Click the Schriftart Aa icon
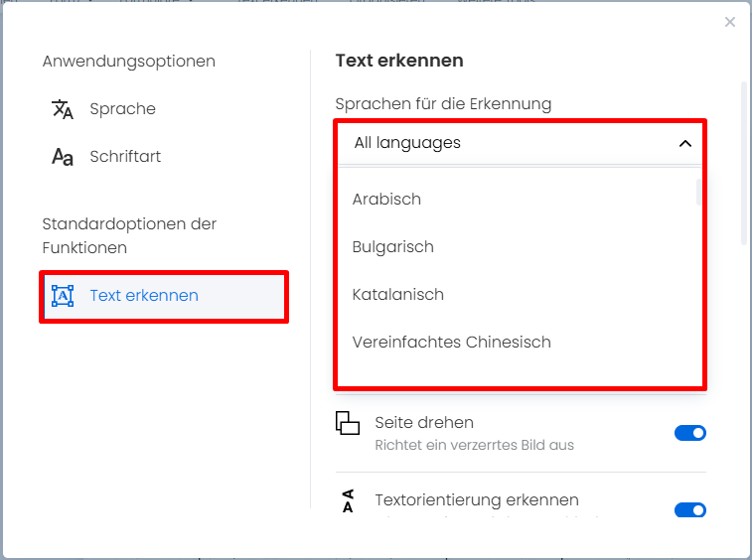Viewport: 752px width, 560px height. point(63,157)
